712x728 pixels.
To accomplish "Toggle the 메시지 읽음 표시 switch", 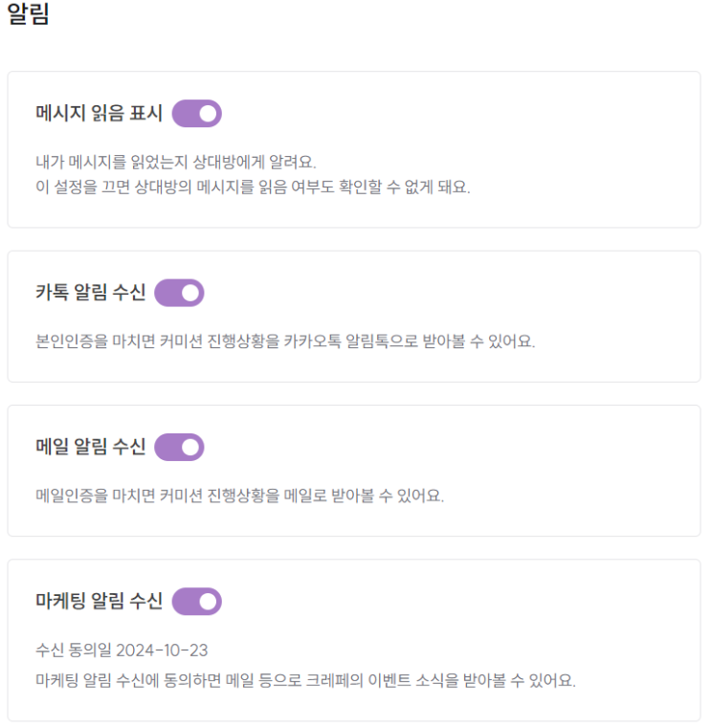I will pyautogui.click(x=196, y=114).
